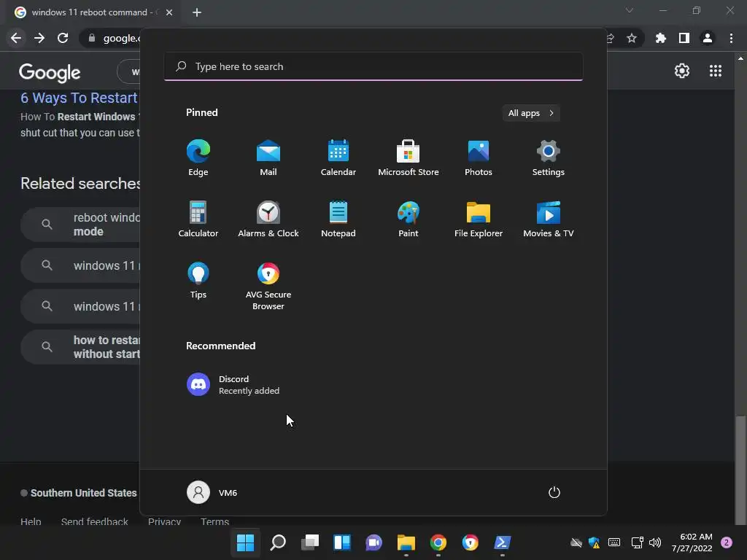Click the power button in Start menu

[554, 492]
